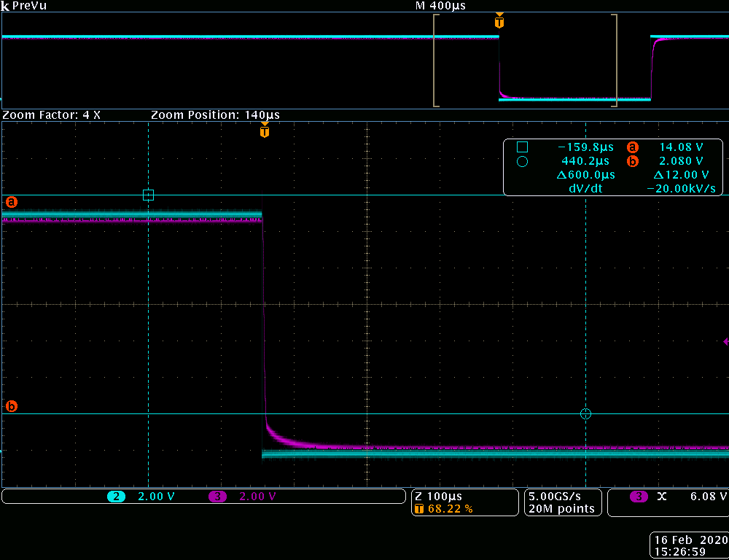This screenshot has height=560, width=729.
Task: Click the Zoom Factor 4 X label
Action: (x=52, y=115)
